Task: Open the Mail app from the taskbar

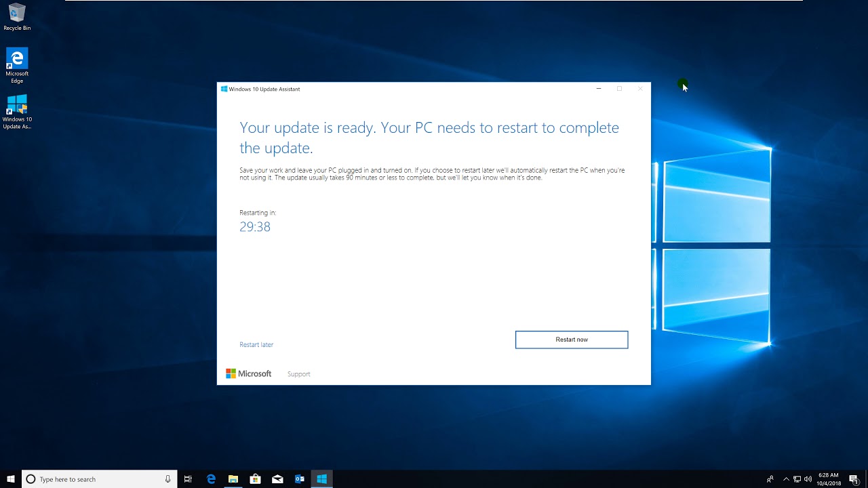Action: [x=277, y=479]
